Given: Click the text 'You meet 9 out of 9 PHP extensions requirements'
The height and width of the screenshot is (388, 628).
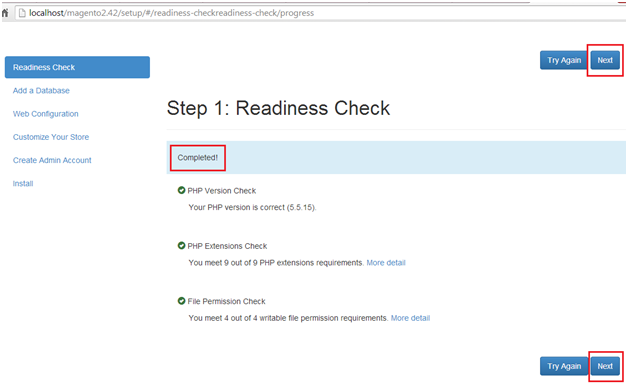Looking at the screenshot, I should (276, 263).
